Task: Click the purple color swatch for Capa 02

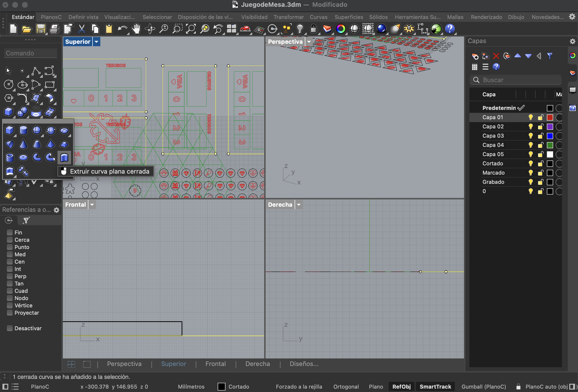Action: coord(550,127)
